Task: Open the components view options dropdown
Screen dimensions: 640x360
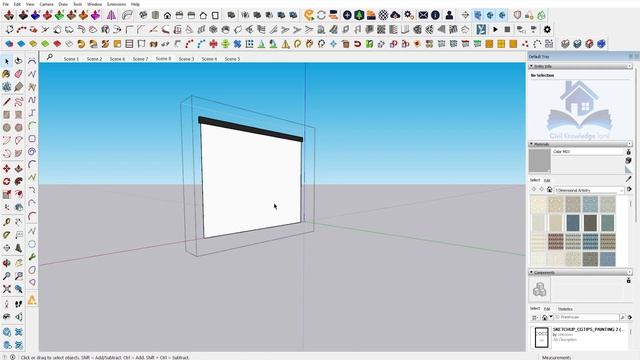Action: (x=534, y=317)
